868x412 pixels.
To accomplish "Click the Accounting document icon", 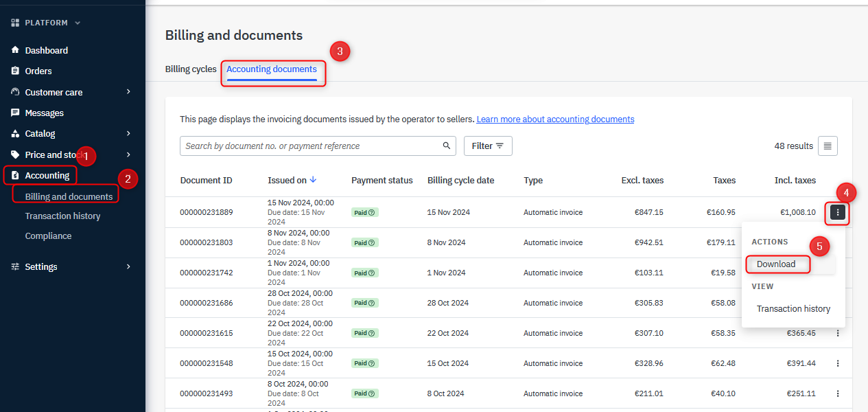I will click(x=15, y=175).
